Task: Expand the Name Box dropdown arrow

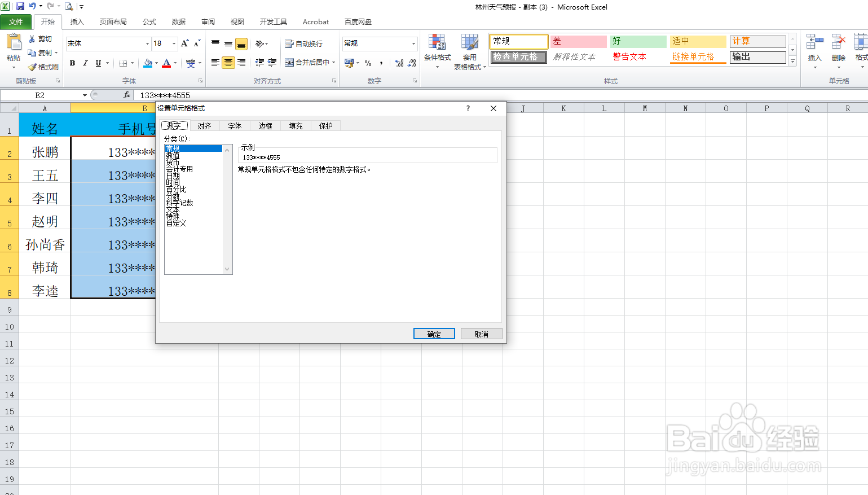Action: coord(85,95)
